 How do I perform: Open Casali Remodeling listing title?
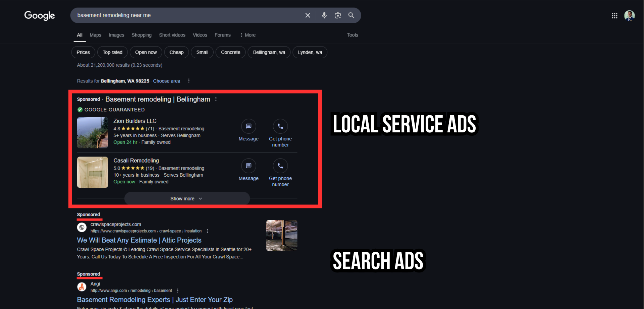coord(136,161)
